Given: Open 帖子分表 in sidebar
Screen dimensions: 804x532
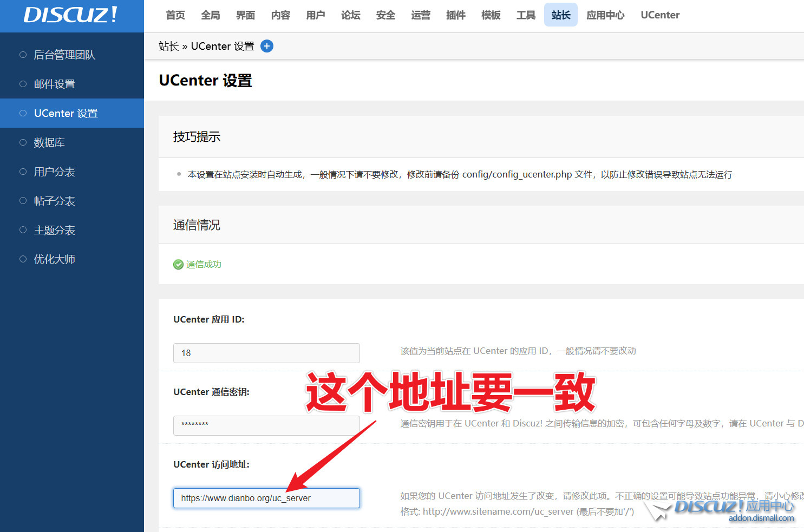Looking at the screenshot, I should pyautogui.click(x=72, y=201).
